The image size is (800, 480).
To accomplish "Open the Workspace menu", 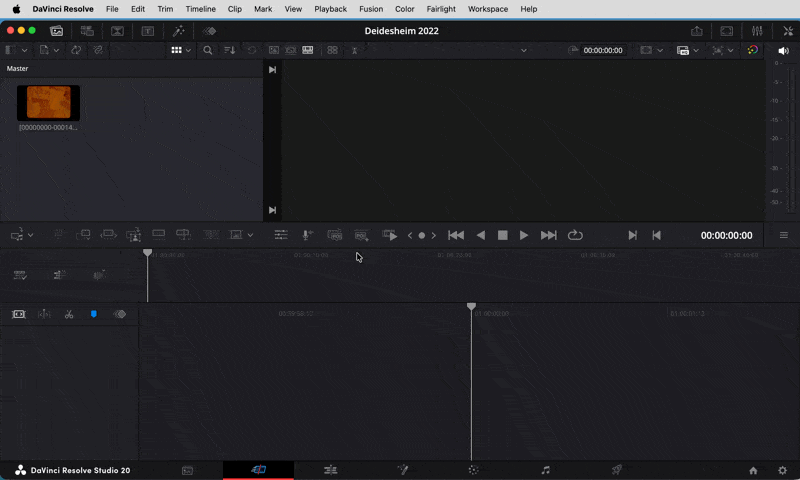I will point(488,9).
